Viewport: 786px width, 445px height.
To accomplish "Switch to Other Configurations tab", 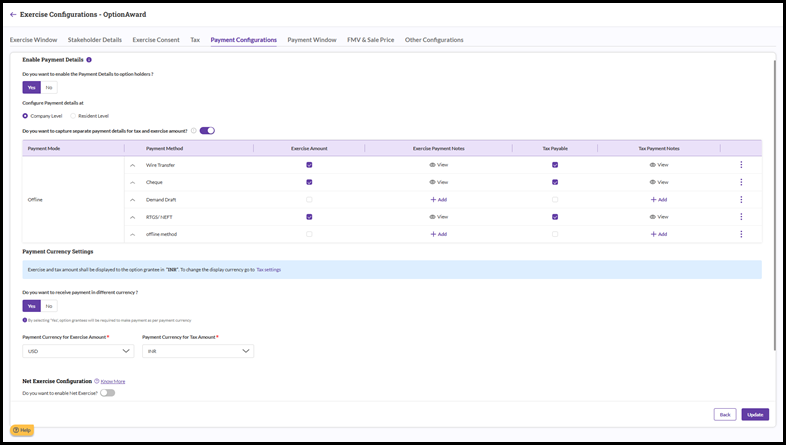I will coord(434,40).
